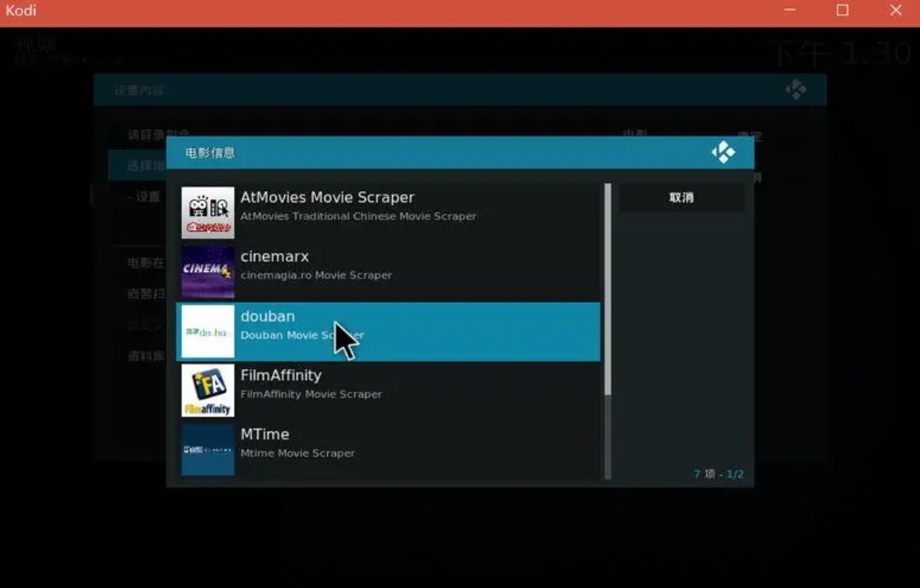
Task: Select the FilmAffinity list entry title
Action: pyautogui.click(x=281, y=376)
